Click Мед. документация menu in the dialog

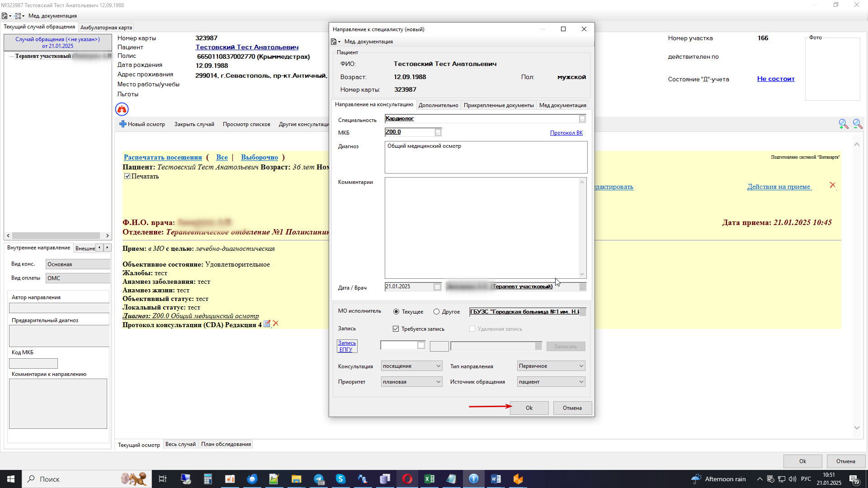pyautogui.click(x=368, y=42)
